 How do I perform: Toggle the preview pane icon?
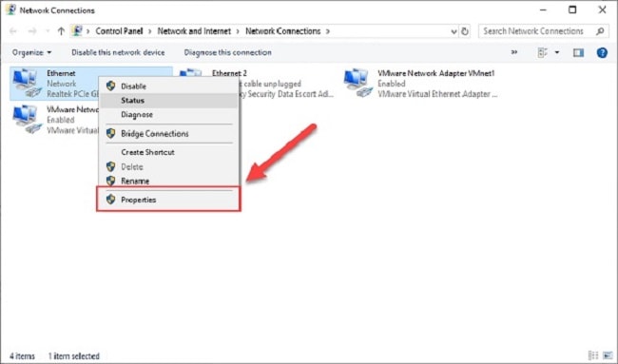(x=578, y=52)
